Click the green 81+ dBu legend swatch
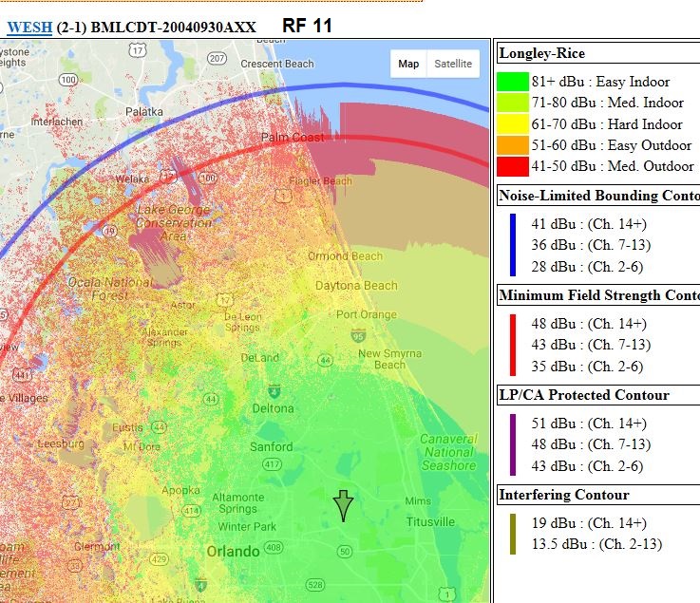700x603 pixels. 513,83
